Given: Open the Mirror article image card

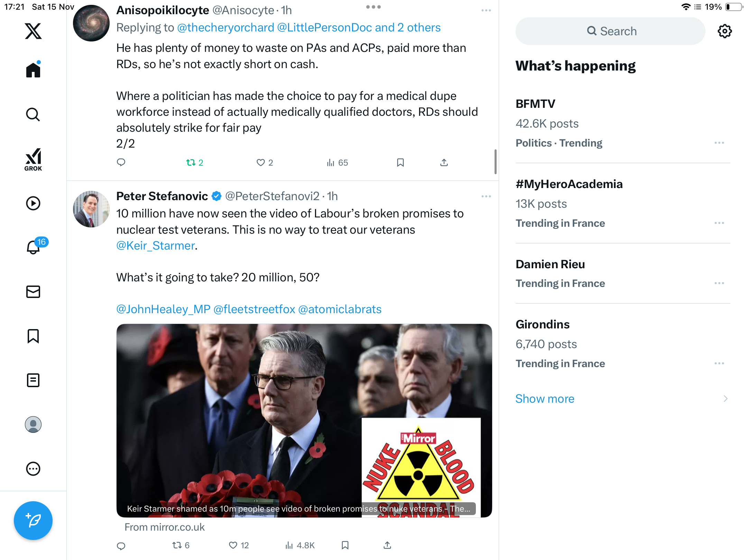Looking at the screenshot, I should point(304,420).
